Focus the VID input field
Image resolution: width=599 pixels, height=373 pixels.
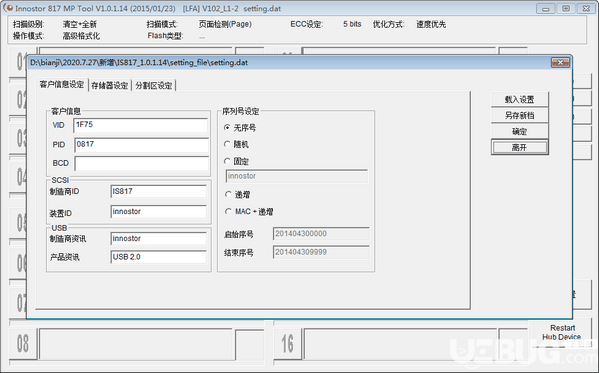(x=141, y=125)
